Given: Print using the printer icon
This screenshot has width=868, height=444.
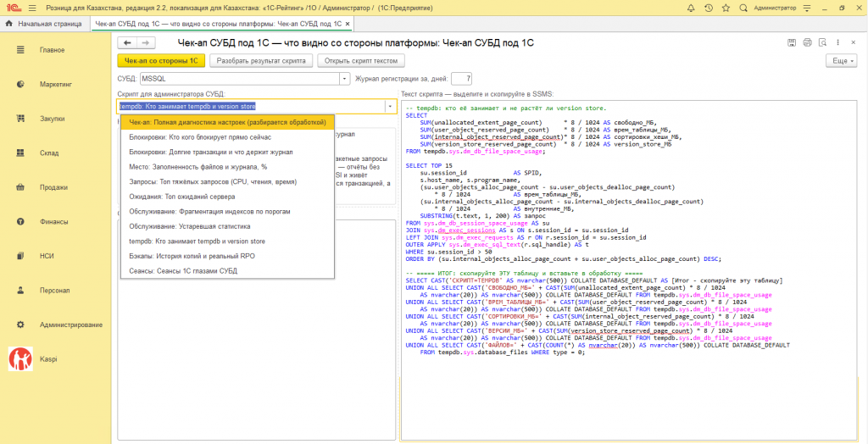Looking at the screenshot, I should click(x=808, y=42).
